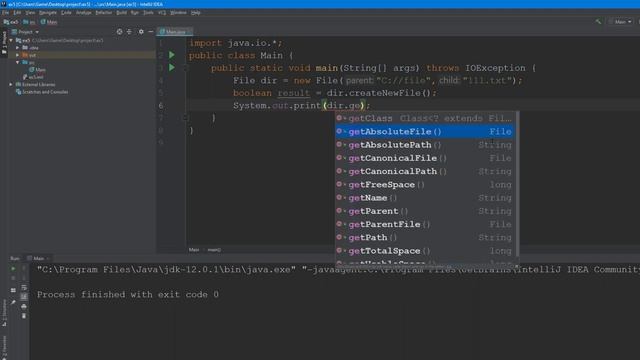The width and height of the screenshot is (640, 360).
Task: Hide the Project panel with minus icon
Action: coord(151,31)
